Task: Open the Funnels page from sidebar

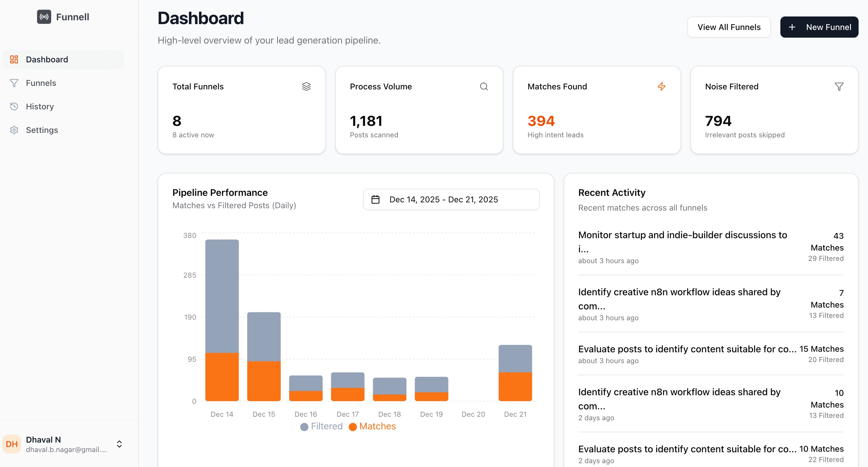Action: [x=63, y=83]
